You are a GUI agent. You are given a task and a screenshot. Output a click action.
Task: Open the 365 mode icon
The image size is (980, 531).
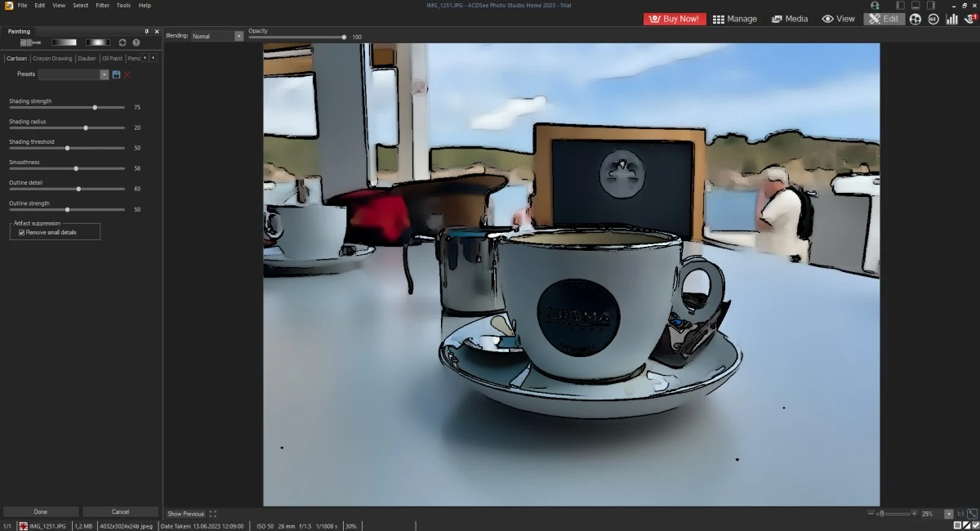point(933,19)
